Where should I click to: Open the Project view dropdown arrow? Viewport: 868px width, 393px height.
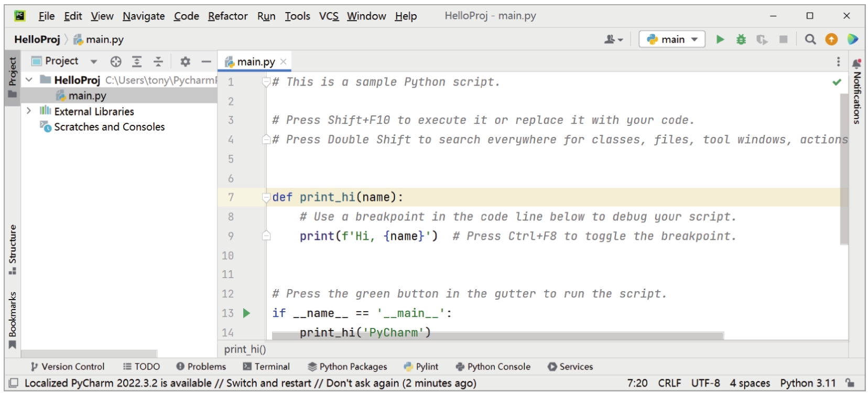point(93,61)
